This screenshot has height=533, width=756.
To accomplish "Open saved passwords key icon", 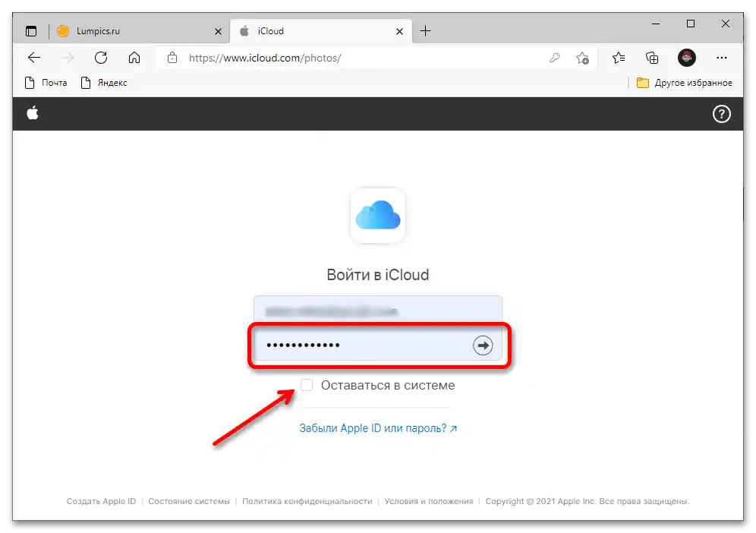I will tap(554, 58).
